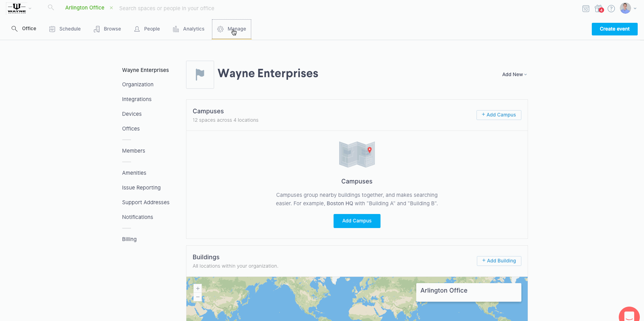Click the Arlington Office filter label
This screenshot has height=321, width=644.
click(x=85, y=8)
